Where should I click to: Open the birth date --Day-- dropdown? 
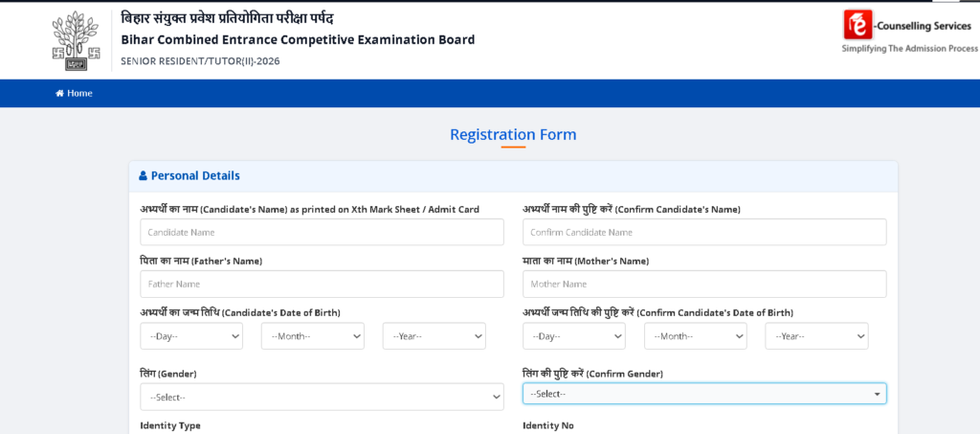point(191,336)
